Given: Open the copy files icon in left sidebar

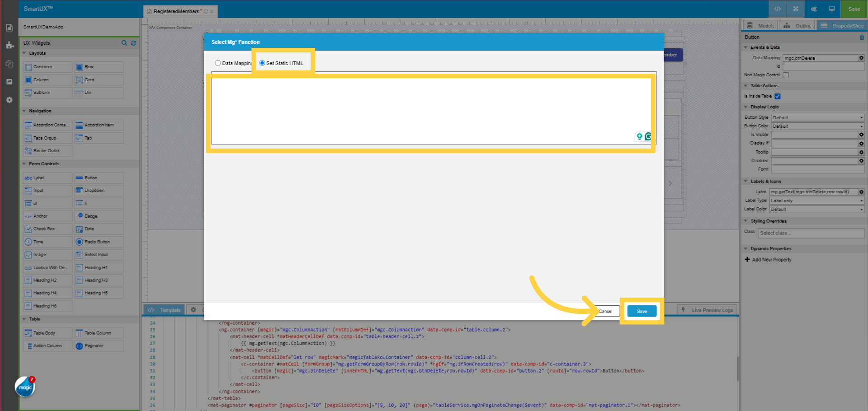Looking at the screenshot, I should click(9, 64).
